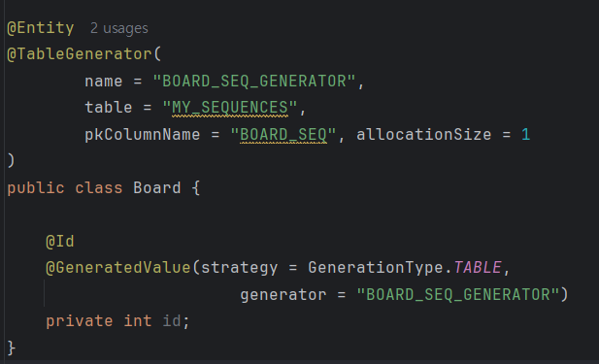Click the allocationSize value 1
The height and width of the screenshot is (364, 599).
click(525, 135)
